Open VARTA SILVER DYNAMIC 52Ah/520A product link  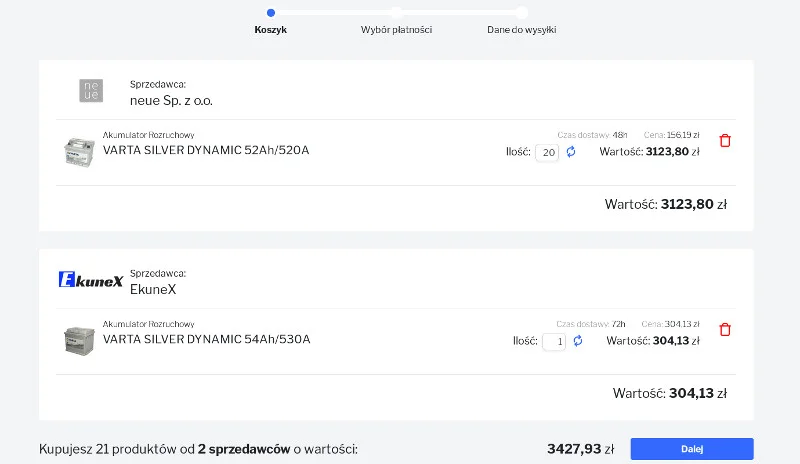(206, 150)
